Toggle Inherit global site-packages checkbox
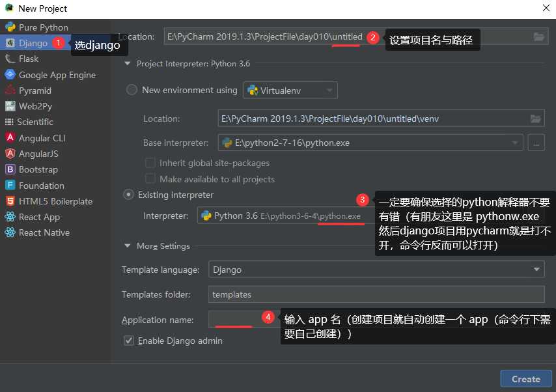The height and width of the screenshot is (392, 556). coord(150,163)
